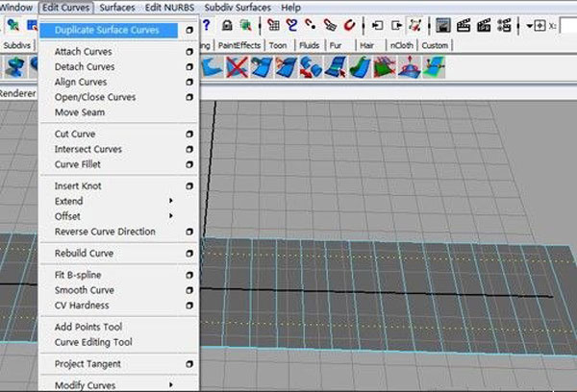
Task: Click the Open/Close Surfaces cylinder shelf icon
Action: click(311, 67)
